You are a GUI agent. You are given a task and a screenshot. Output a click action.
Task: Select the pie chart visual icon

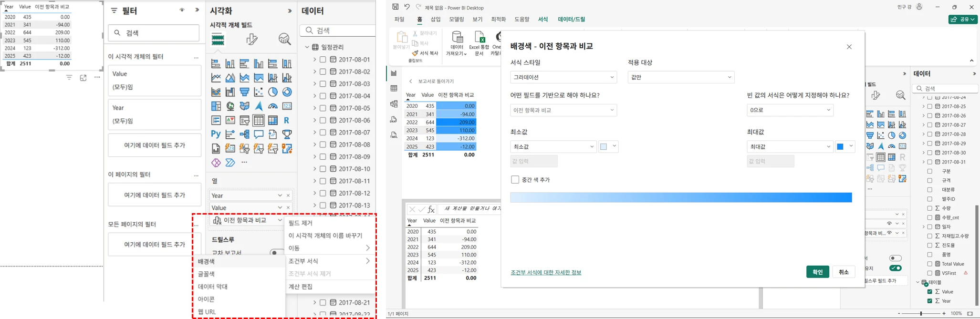pyautogui.click(x=273, y=92)
